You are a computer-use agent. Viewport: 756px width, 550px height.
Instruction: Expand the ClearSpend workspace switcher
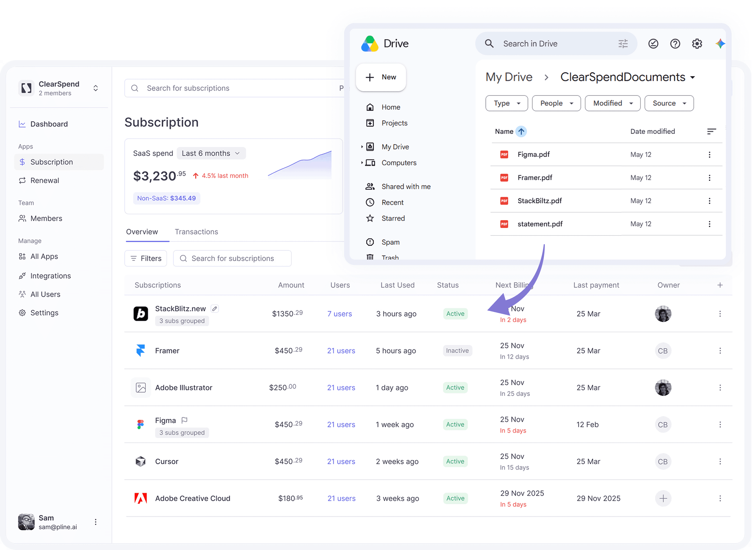click(96, 88)
